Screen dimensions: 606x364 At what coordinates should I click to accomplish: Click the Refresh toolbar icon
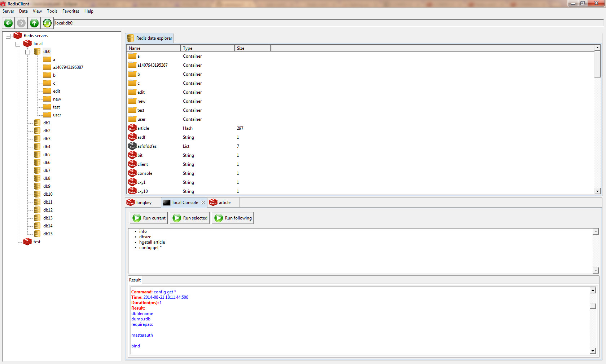point(47,23)
